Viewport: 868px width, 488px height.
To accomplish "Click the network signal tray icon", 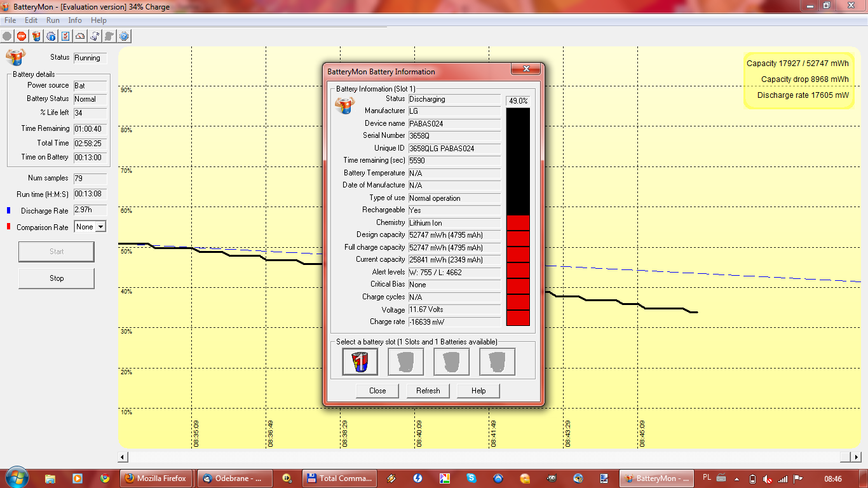I will [x=783, y=478].
